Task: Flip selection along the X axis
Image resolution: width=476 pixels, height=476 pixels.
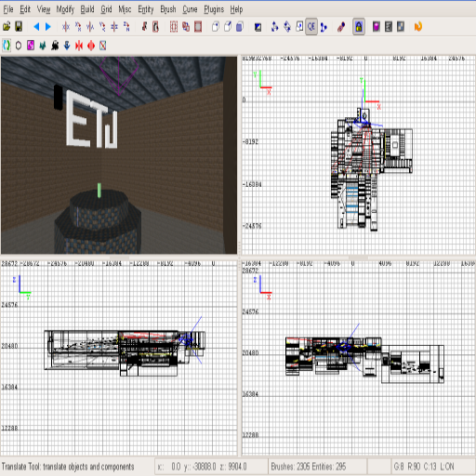Action: [x=66, y=27]
